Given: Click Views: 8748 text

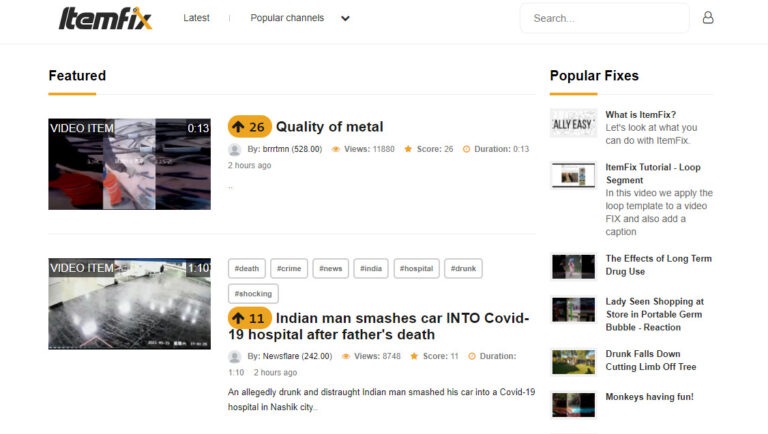Looking at the screenshot, I should click(377, 356).
